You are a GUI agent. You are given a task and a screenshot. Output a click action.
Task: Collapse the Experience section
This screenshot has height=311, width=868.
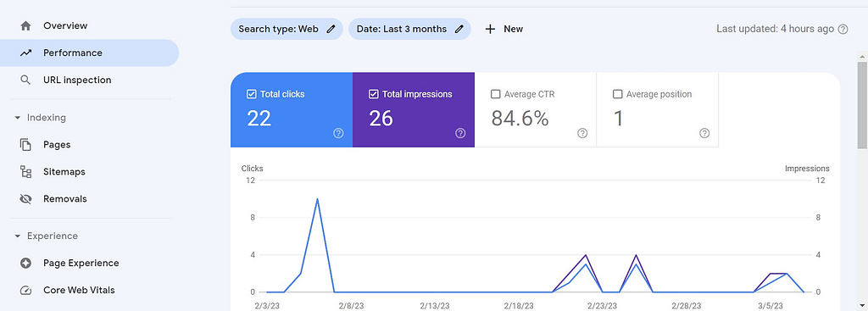(17, 236)
